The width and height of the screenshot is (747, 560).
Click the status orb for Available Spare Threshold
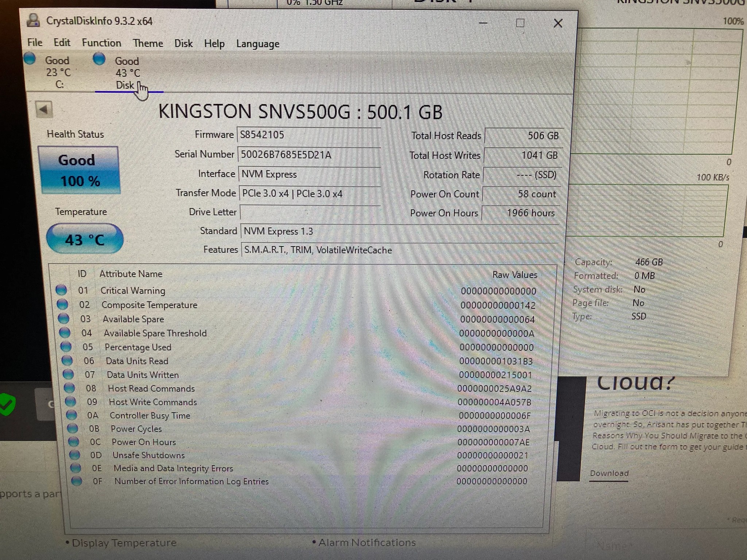coord(65,332)
